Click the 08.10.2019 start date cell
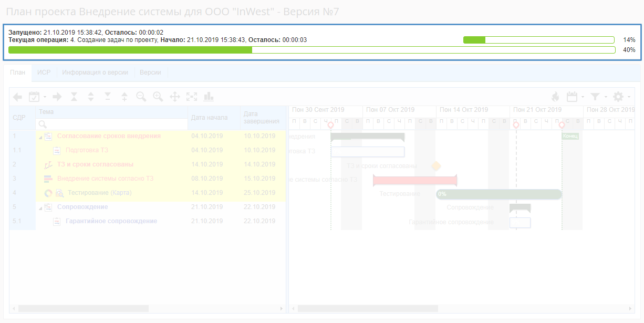This screenshot has width=644, height=323. click(207, 179)
